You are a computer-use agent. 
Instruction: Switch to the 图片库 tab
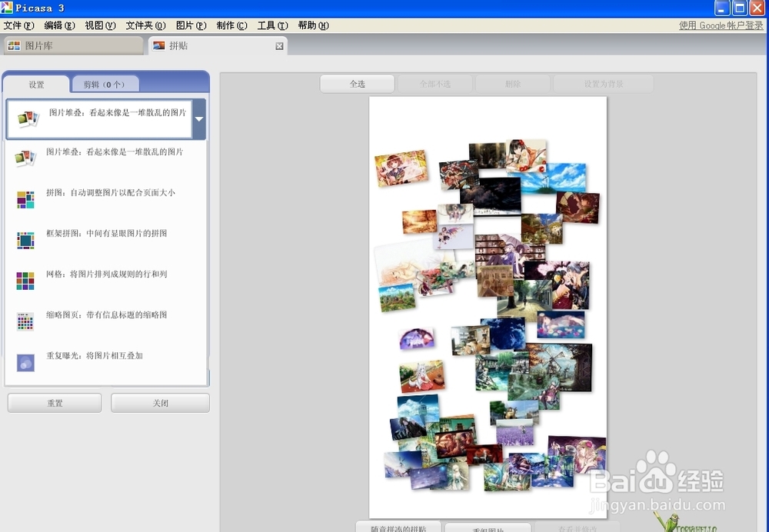click(x=74, y=45)
